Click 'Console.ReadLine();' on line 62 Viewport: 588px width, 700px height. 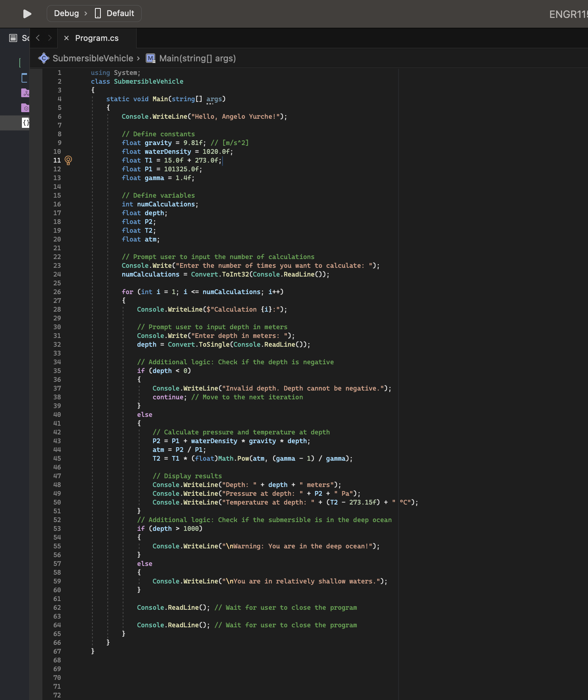pyautogui.click(x=173, y=608)
